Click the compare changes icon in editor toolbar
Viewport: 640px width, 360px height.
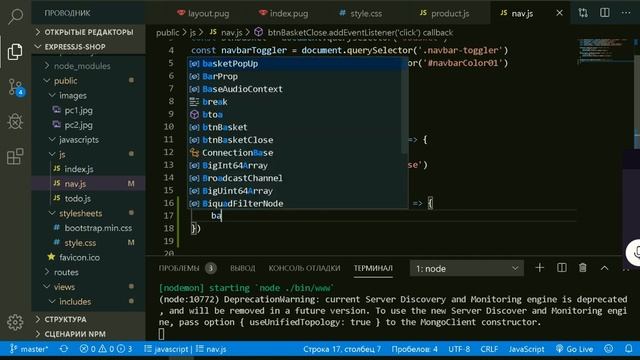pyautogui.click(x=583, y=13)
